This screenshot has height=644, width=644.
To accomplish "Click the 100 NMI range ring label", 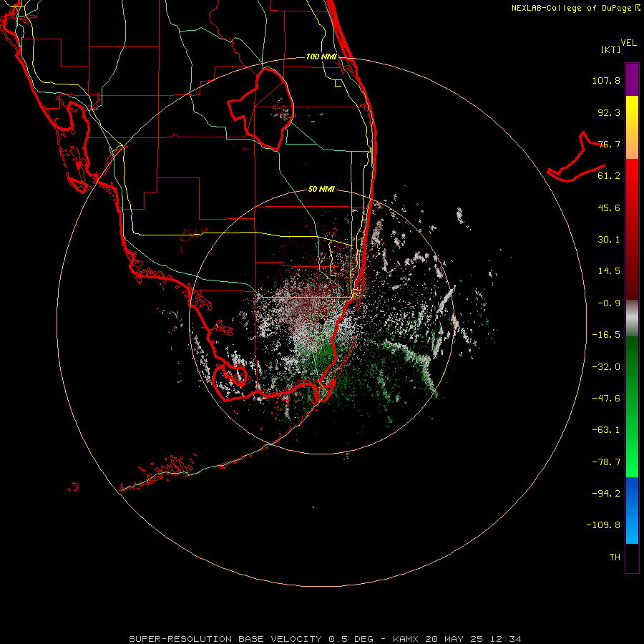I will tap(321, 57).
